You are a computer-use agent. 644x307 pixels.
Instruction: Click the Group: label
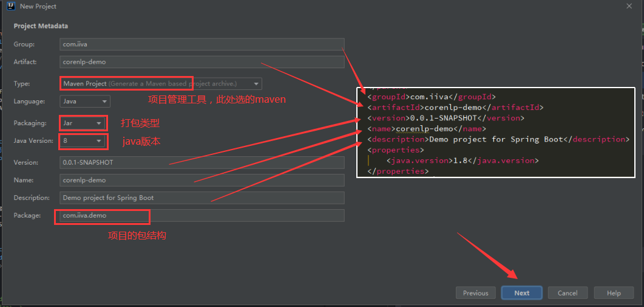point(24,44)
